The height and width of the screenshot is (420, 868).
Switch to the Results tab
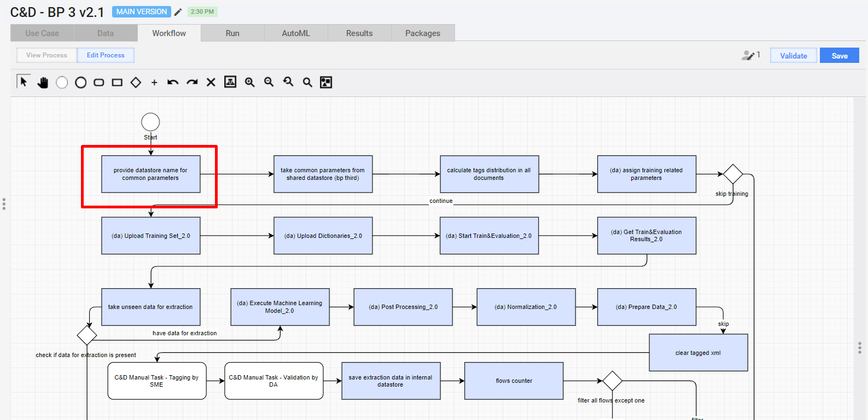pyautogui.click(x=359, y=33)
